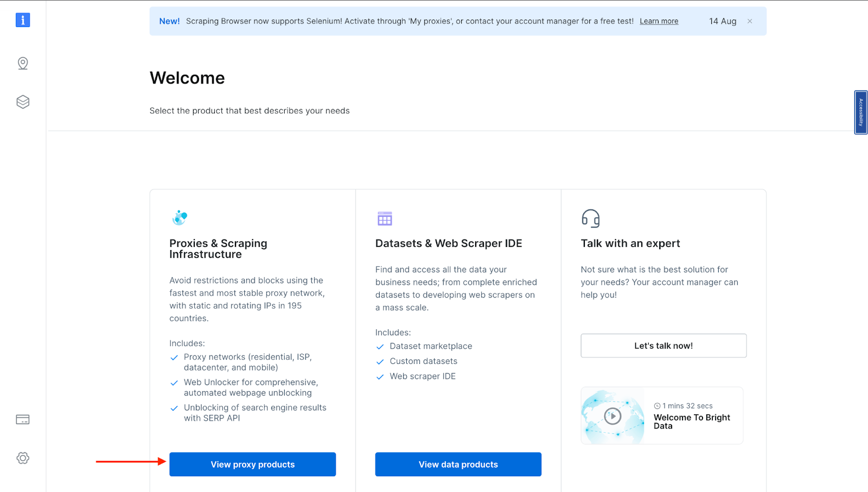
Task: Click the Datasets table grid icon
Action: click(385, 218)
